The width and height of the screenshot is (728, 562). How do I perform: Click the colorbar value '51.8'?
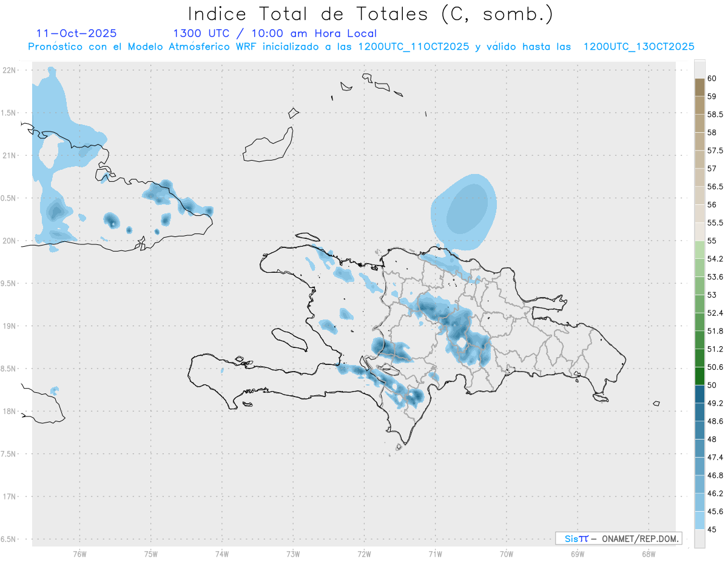[x=715, y=331]
